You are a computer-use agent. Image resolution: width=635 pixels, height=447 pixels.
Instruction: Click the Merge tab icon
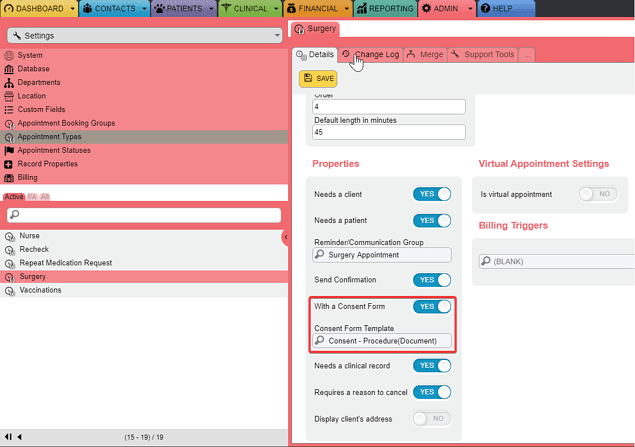tap(411, 54)
